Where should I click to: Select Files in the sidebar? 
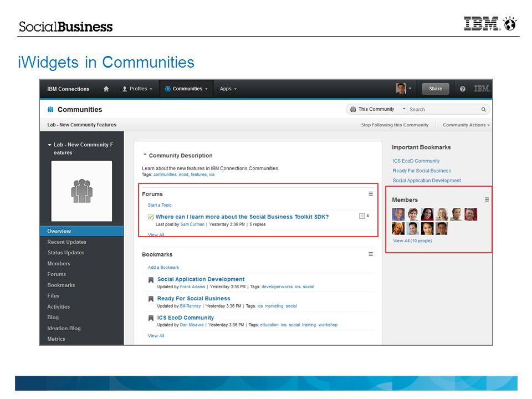pyautogui.click(x=53, y=295)
